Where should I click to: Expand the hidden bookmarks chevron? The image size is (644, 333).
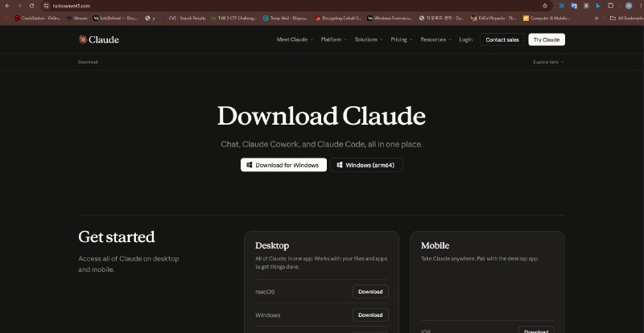597,18
